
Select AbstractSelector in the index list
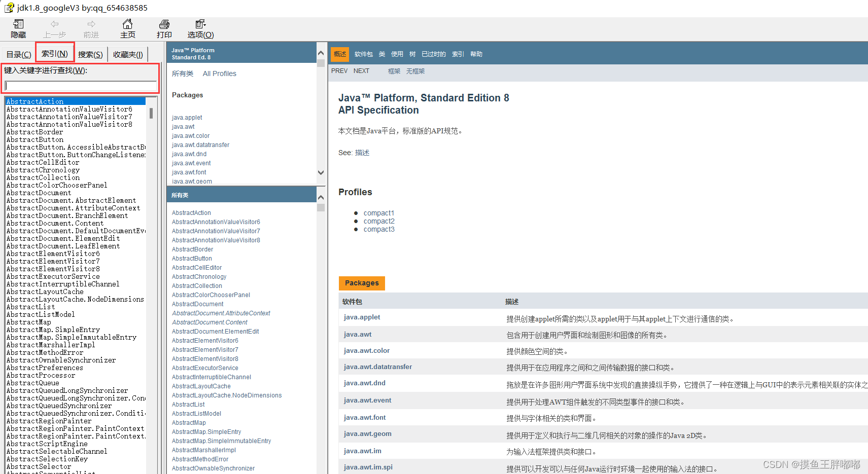[39, 466]
